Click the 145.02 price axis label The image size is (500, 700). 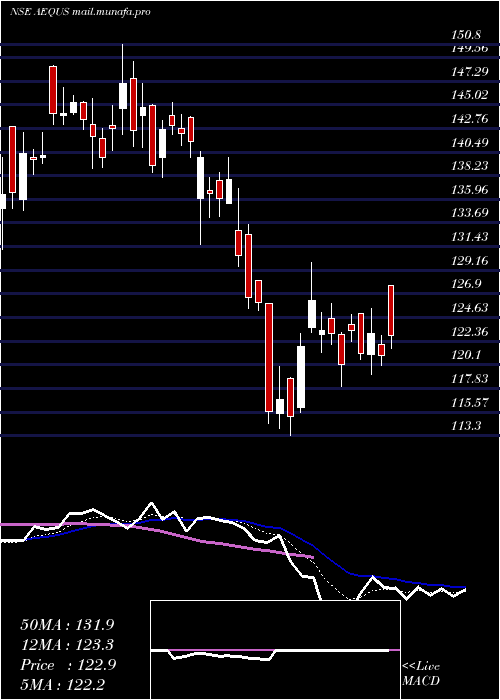pyautogui.click(x=470, y=95)
